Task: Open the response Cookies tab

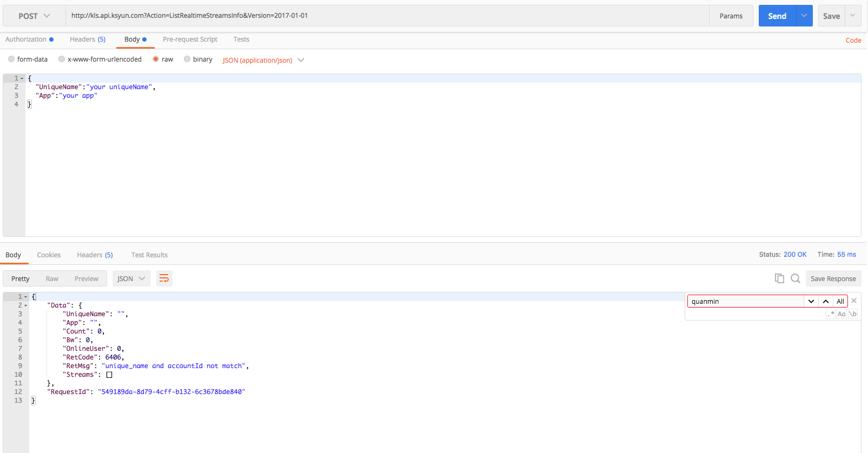Action: coord(49,255)
